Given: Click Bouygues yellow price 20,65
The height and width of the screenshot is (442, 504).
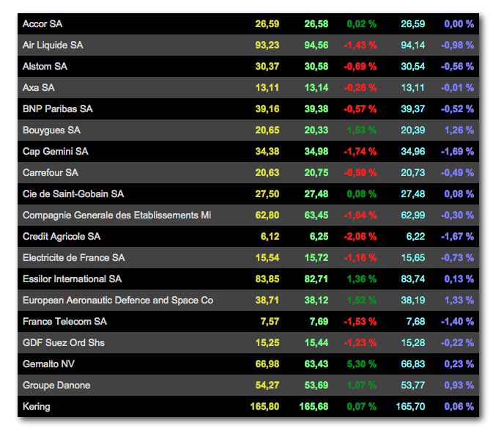Looking at the screenshot, I should point(267,130).
